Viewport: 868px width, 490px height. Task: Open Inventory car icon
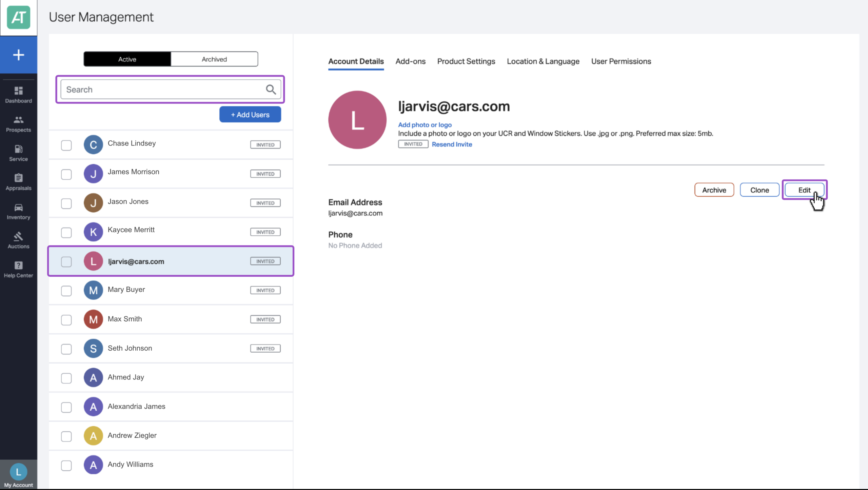point(18,207)
